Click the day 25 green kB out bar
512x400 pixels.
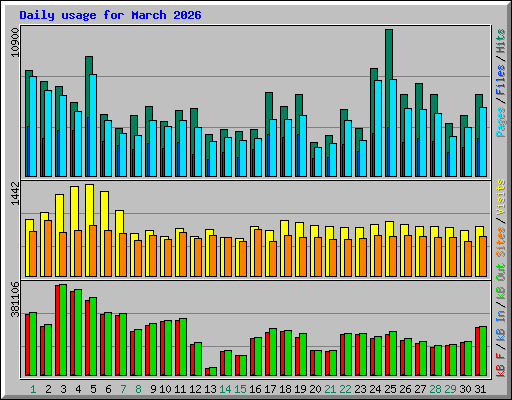tap(393, 354)
